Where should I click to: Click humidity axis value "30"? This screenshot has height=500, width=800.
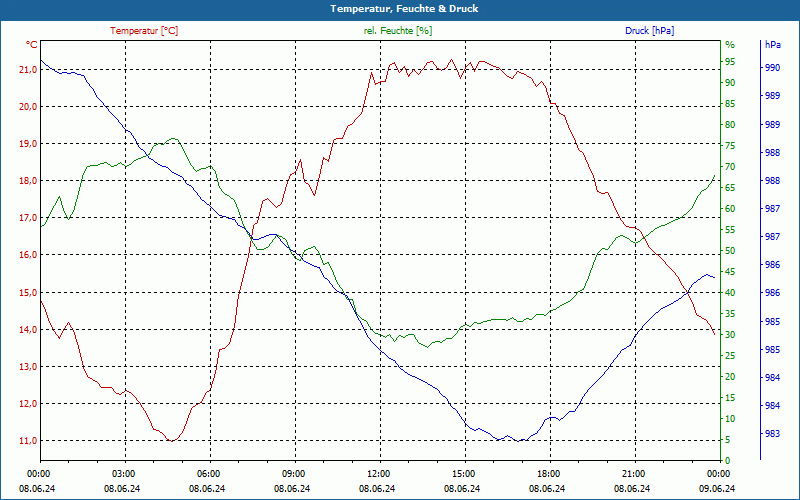[730, 335]
